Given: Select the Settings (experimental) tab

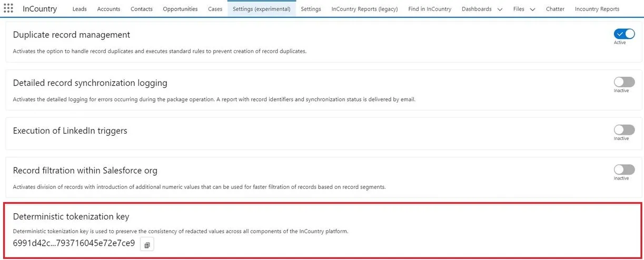Looking at the screenshot, I should click(262, 9).
